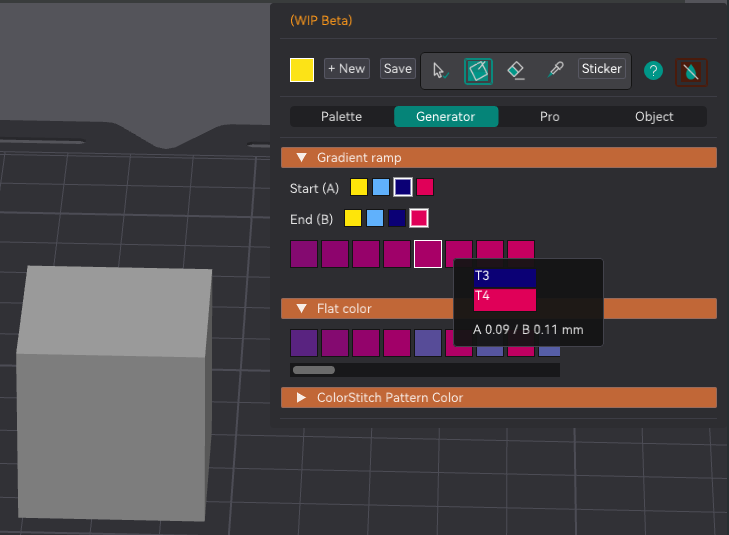Set Start (A) to yellow
Viewport: 729px width, 535px height.
click(x=359, y=187)
